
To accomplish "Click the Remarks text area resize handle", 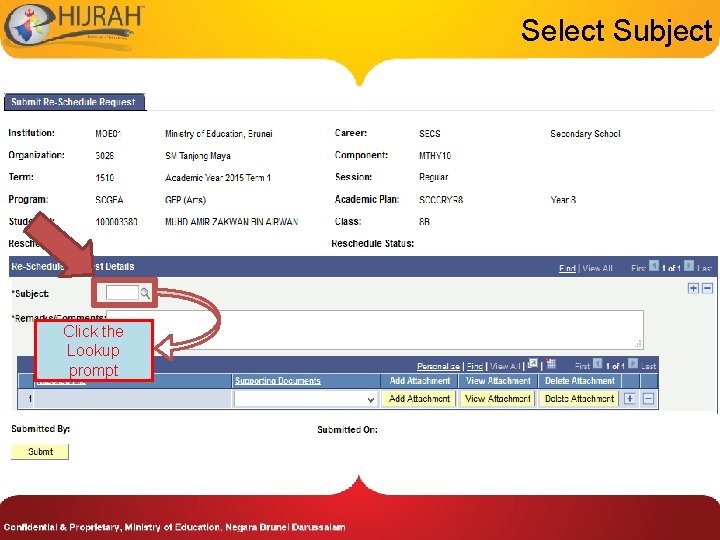I will [639, 343].
